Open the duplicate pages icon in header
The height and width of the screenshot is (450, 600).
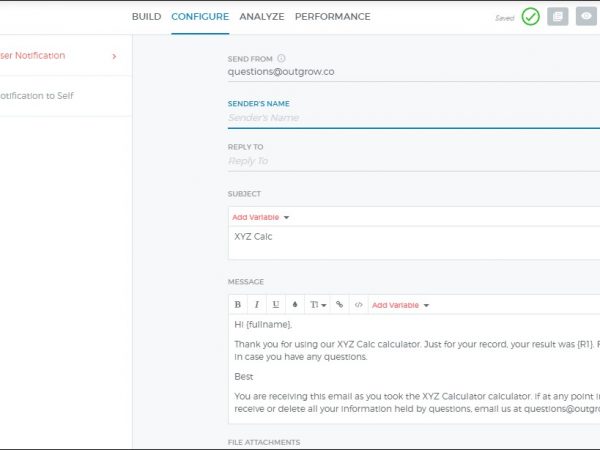coord(558,17)
